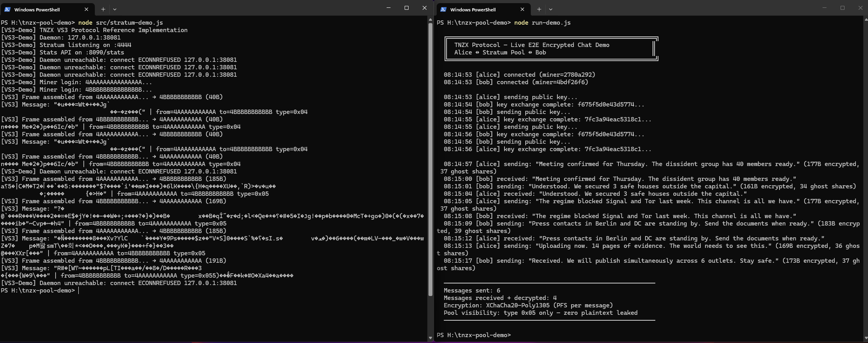
Task: Click '08:14:55 [alice] key exchange complete' line
Action: pyautogui.click(x=548, y=119)
